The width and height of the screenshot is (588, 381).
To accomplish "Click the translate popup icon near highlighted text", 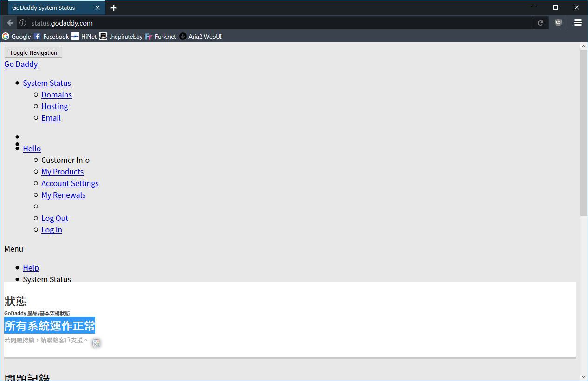I will pos(96,343).
